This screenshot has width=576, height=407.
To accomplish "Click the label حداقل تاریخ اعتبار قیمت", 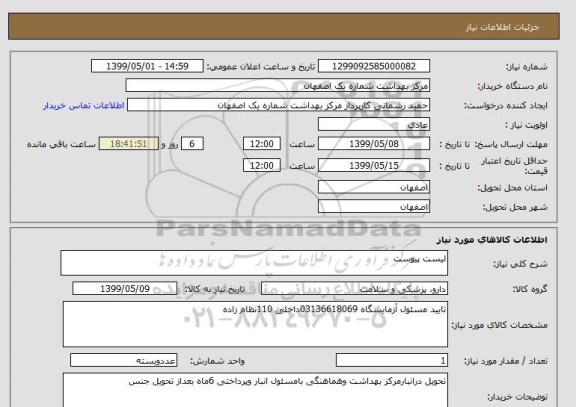I will coord(515,166).
